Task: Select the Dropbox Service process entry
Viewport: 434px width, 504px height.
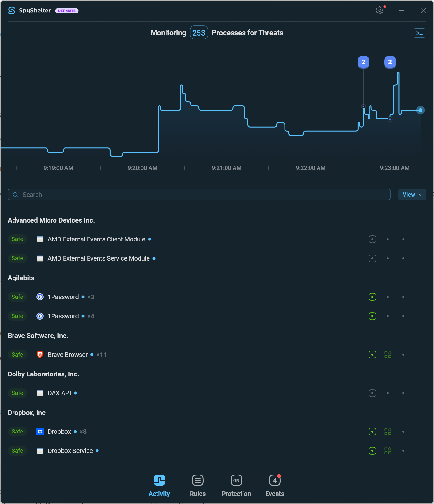Action: [x=217, y=451]
